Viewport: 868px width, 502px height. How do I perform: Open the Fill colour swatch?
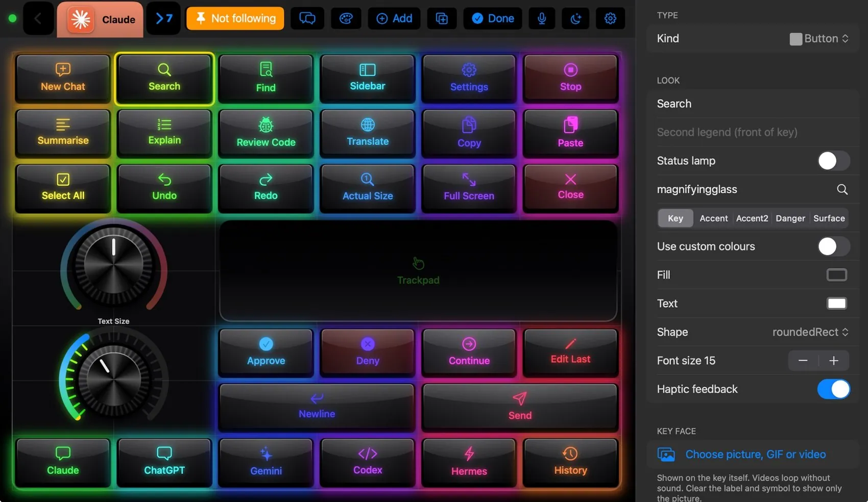pyautogui.click(x=836, y=275)
